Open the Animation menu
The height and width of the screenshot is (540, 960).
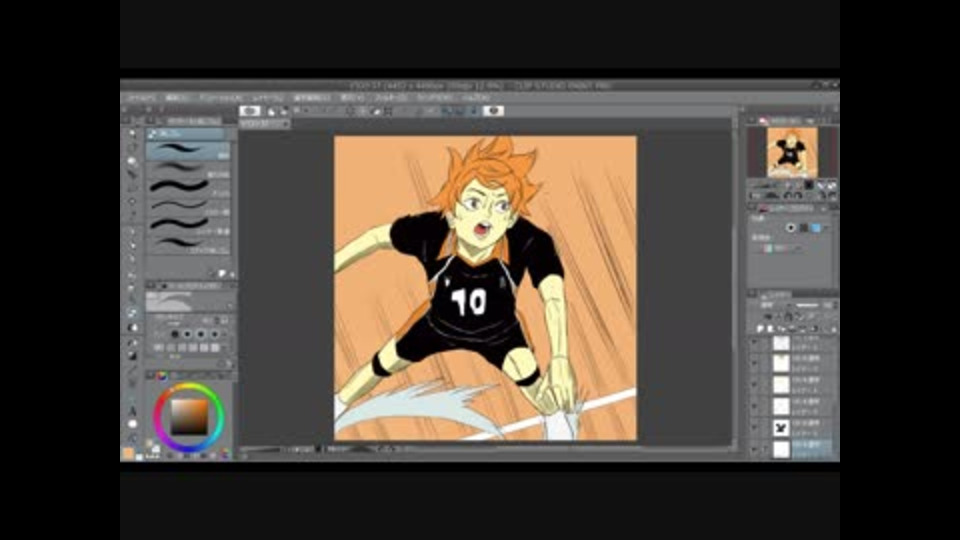pyautogui.click(x=221, y=98)
